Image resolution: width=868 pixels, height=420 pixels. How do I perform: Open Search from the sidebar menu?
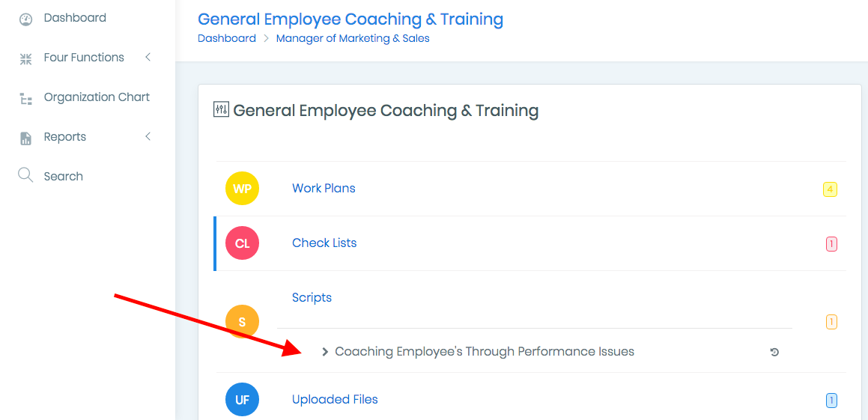pyautogui.click(x=63, y=177)
